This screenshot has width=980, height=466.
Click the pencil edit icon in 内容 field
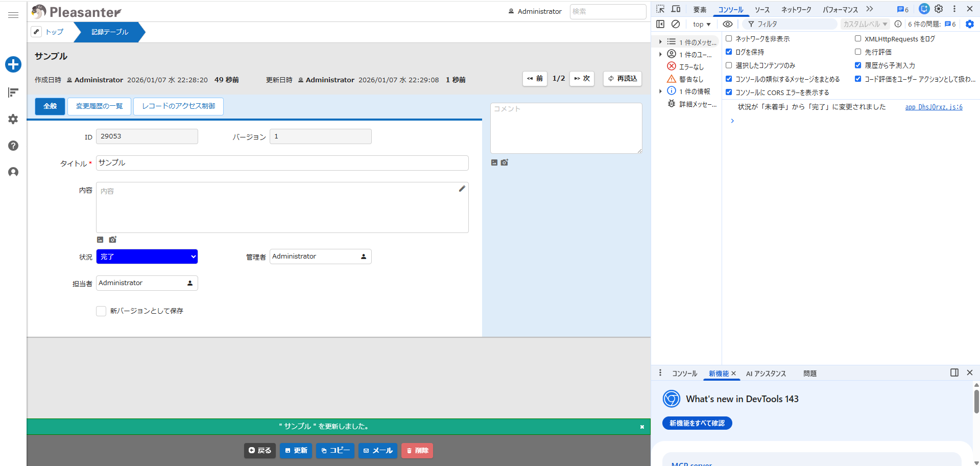click(x=462, y=189)
